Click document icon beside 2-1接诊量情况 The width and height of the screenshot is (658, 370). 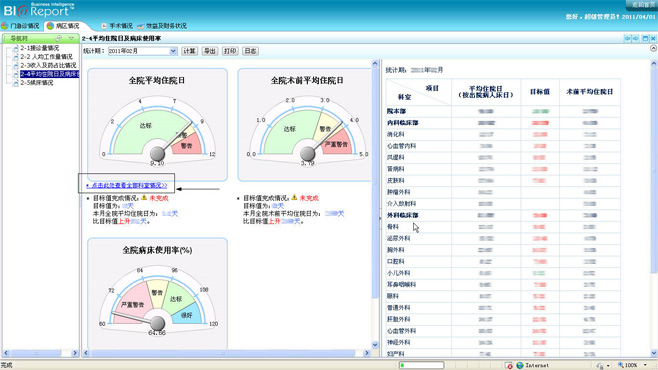click(16, 48)
